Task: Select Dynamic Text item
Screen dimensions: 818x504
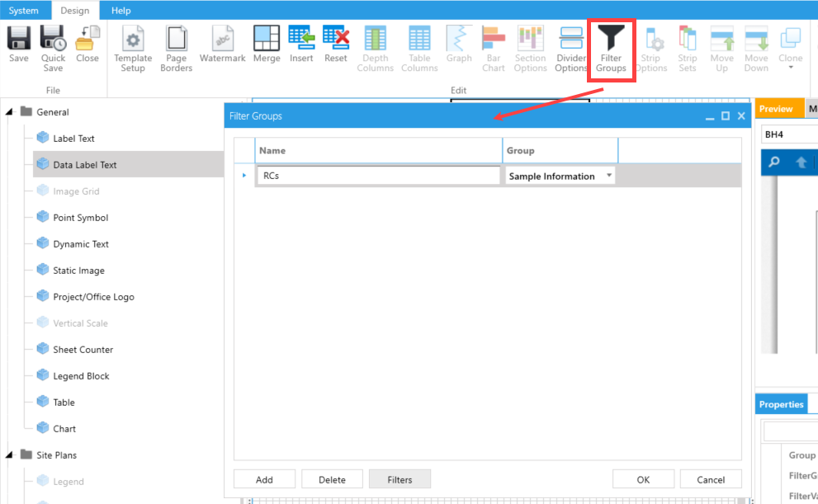Action: coord(80,244)
